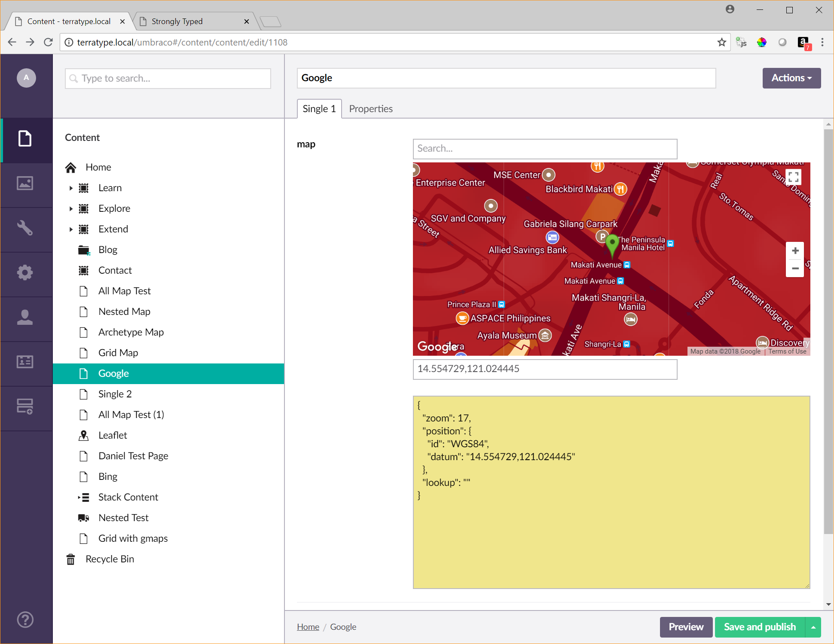The height and width of the screenshot is (644, 834).
Task: Click the Google logo on the map
Action: coord(437,346)
